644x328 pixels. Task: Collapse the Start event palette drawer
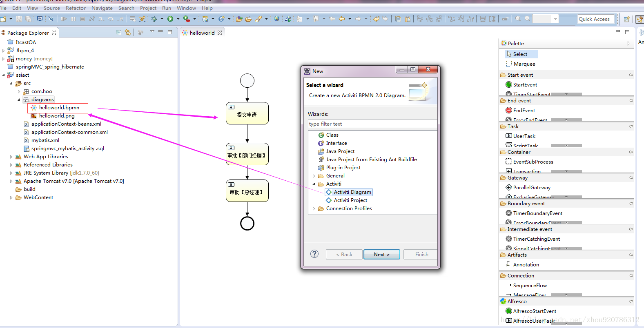(x=567, y=75)
